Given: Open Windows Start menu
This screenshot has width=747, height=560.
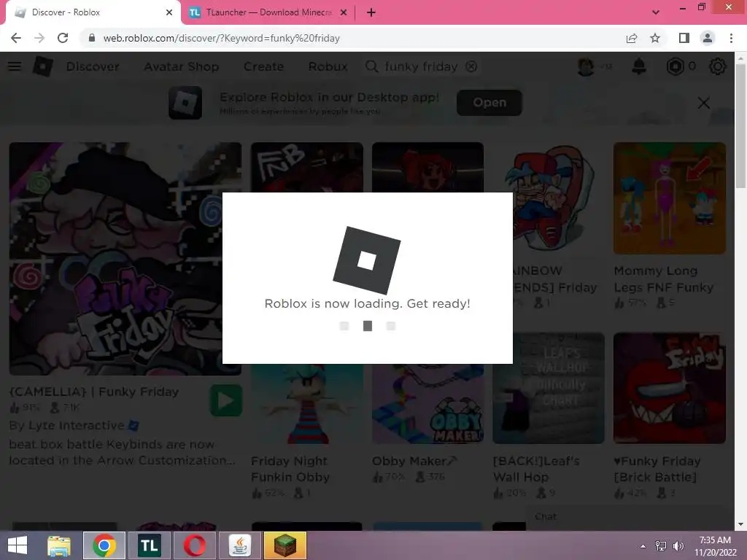Looking at the screenshot, I should coord(18,545).
